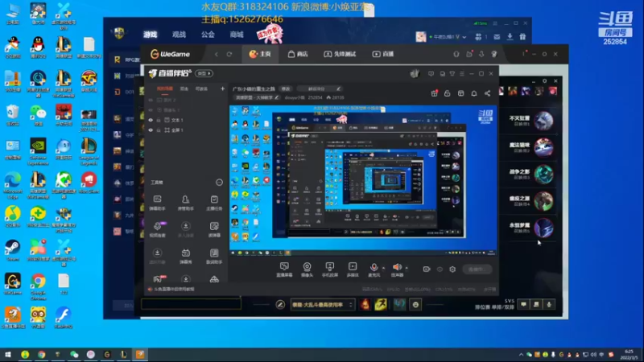Screen dimensions: 644x362
Task: Click the chat input box in champion select
Action: 191,304
